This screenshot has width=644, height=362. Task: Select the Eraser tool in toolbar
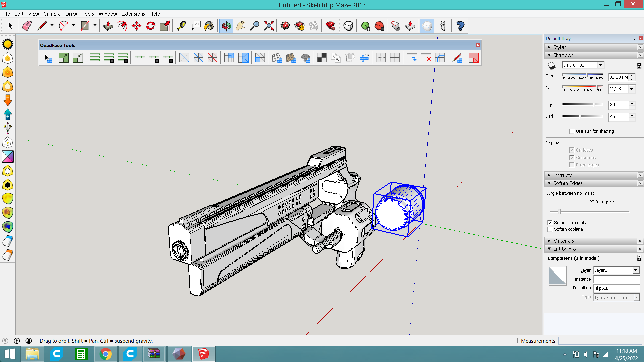point(27,26)
